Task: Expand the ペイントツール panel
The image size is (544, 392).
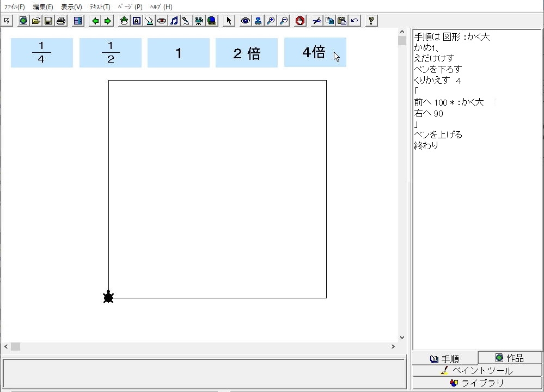Action: [477, 371]
